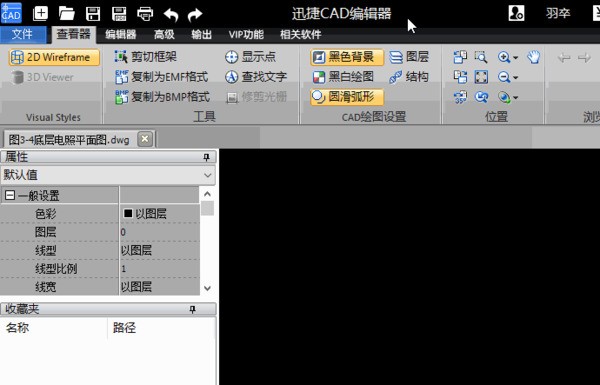Toggle 2D Wireframe visual style
Screen dimensions: 600x385
coord(54,57)
